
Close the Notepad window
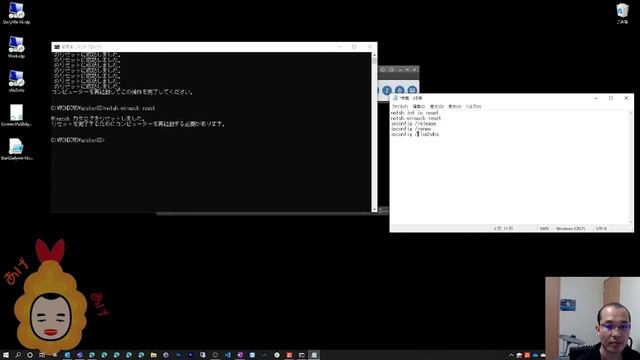click(626, 98)
